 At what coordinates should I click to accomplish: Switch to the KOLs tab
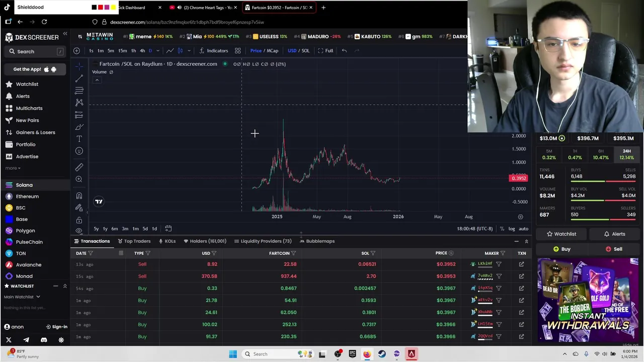coord(167,241)
